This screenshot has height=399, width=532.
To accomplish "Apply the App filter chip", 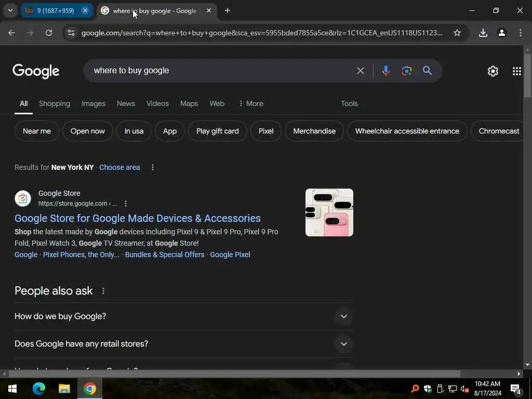I will 170,131.
